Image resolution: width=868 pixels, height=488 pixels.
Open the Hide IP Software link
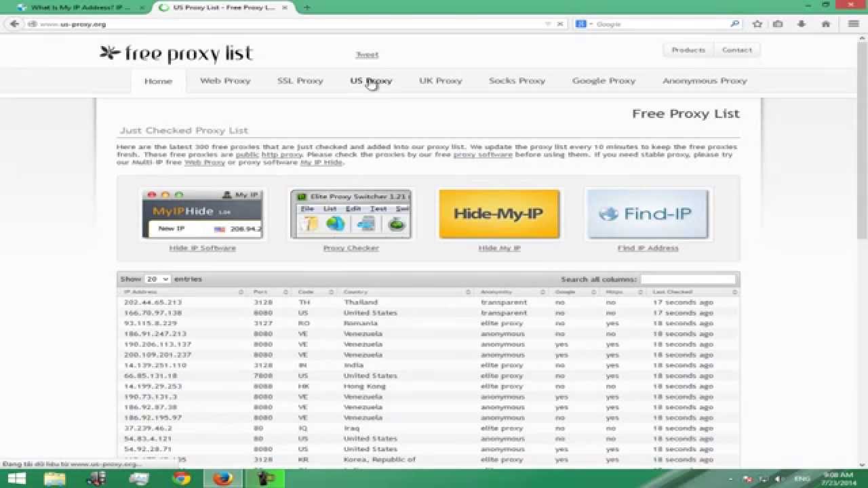(202, 248)
